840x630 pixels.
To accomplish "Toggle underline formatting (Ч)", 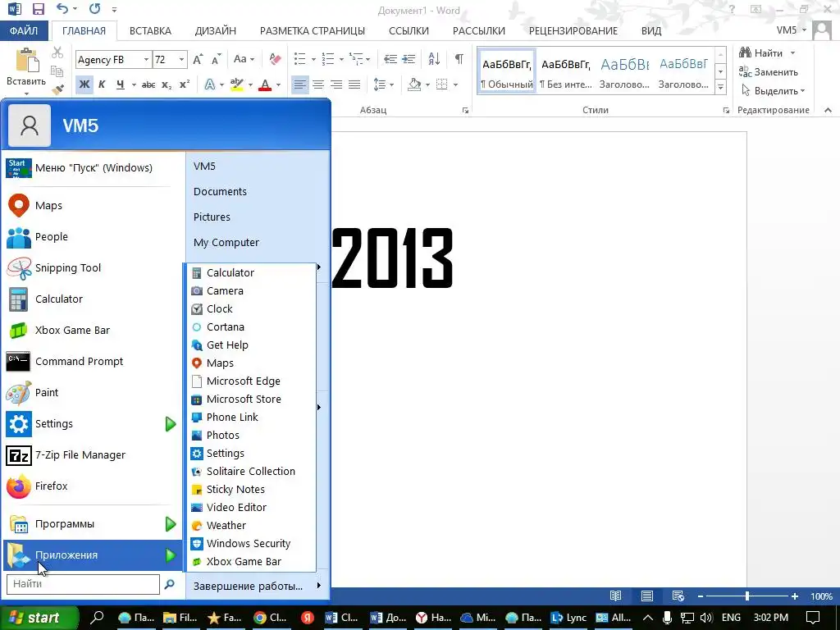I will pyautogui.click(x=120, y=84).
